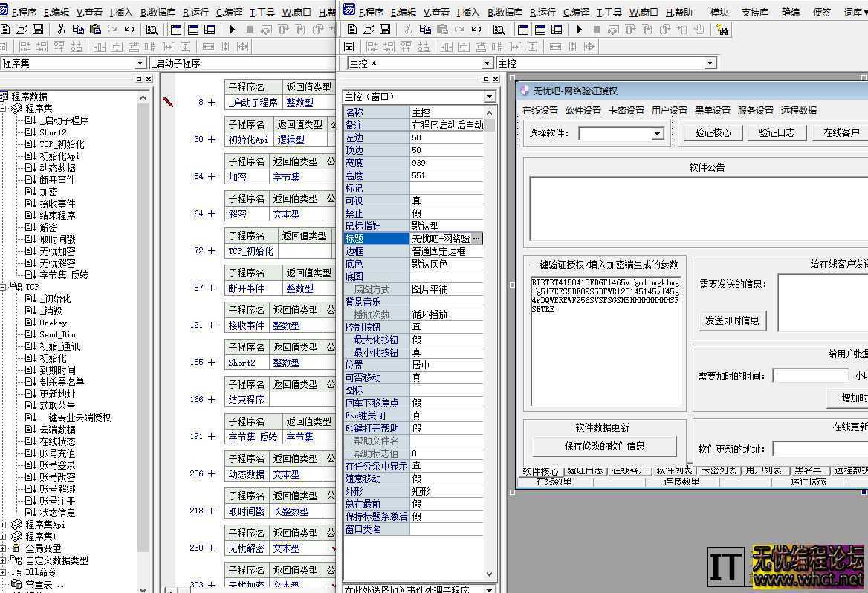Open the 主控(窗口) component dropdown
Viewport: 868px width, 593px height.
(x=488, y=97)
